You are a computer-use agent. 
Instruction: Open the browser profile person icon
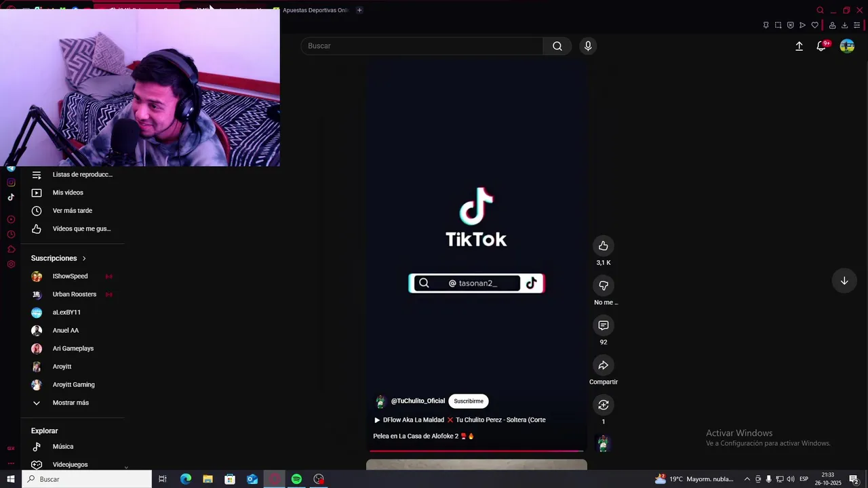[832, 25]
